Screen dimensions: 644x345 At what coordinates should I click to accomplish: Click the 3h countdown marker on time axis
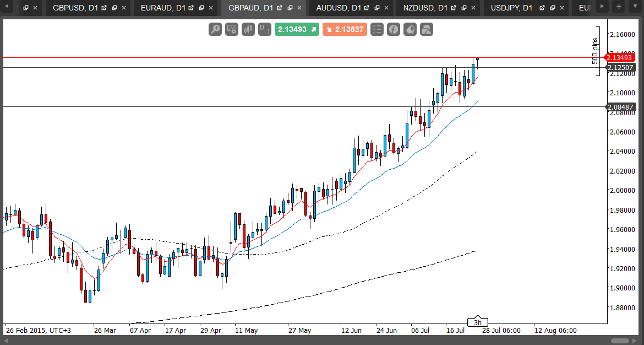(478, 322)
